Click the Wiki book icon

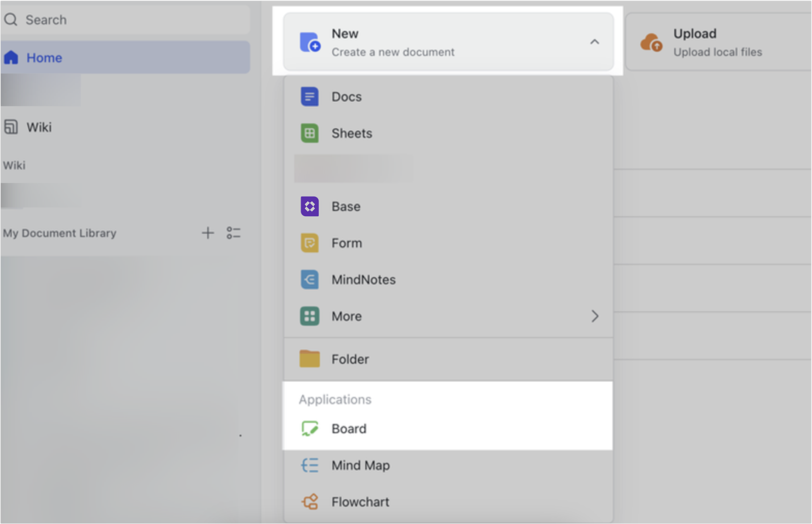tap(11, 127)
